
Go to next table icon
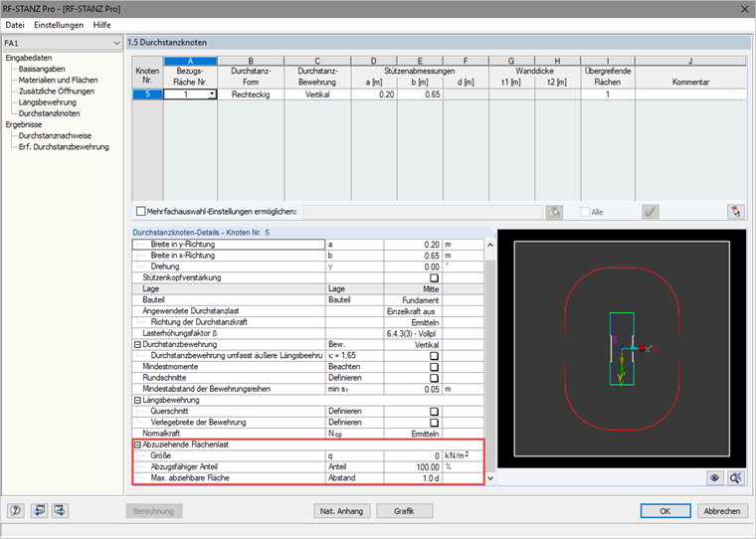tap(60, 510)
